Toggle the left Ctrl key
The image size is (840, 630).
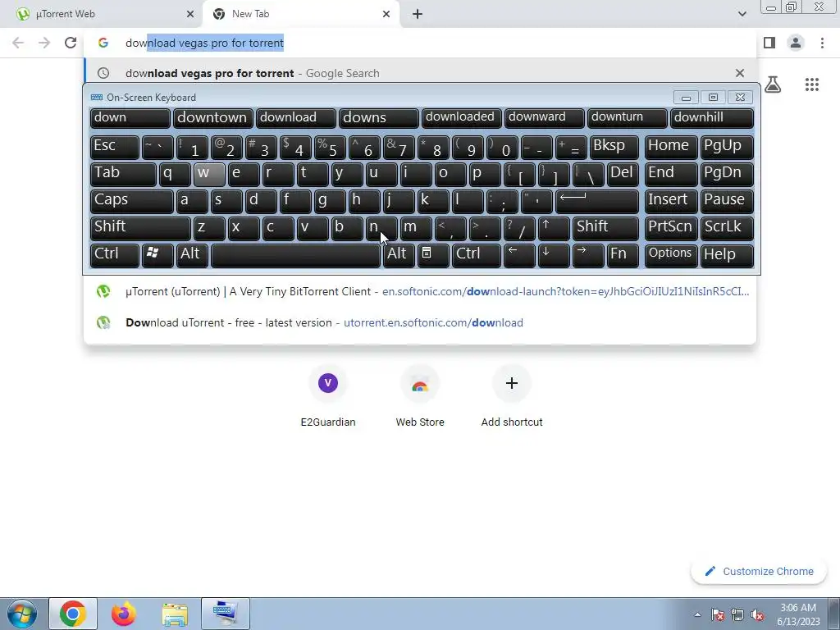(115, 256)
